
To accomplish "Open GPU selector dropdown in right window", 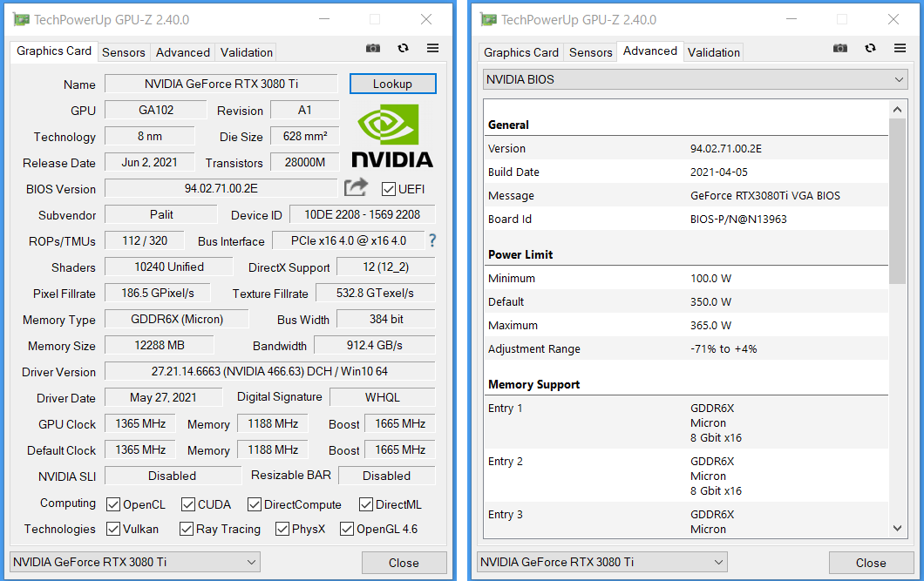I will 602,562.
